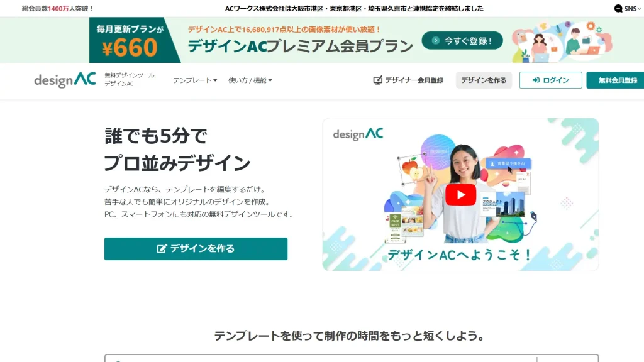Click the gray デザインを作る header button
The height and width of the screenshot is (362, 644).
[484, 80]
